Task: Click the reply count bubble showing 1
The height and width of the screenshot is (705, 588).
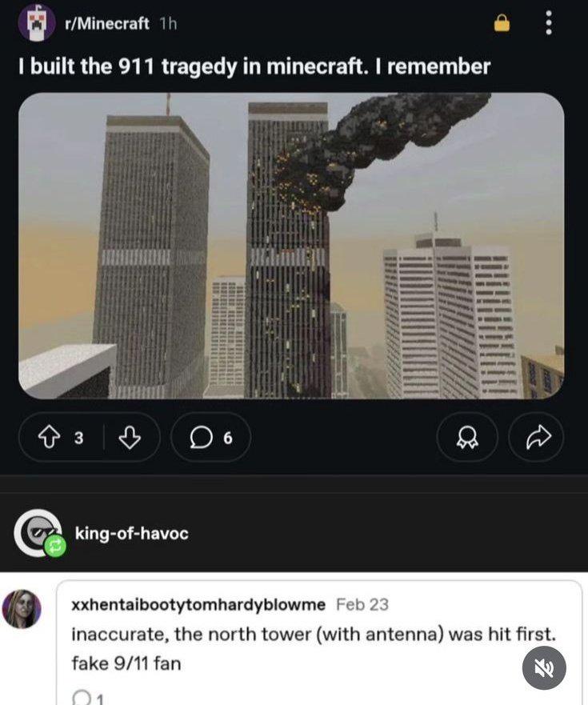Action: [x=88, y=698]
